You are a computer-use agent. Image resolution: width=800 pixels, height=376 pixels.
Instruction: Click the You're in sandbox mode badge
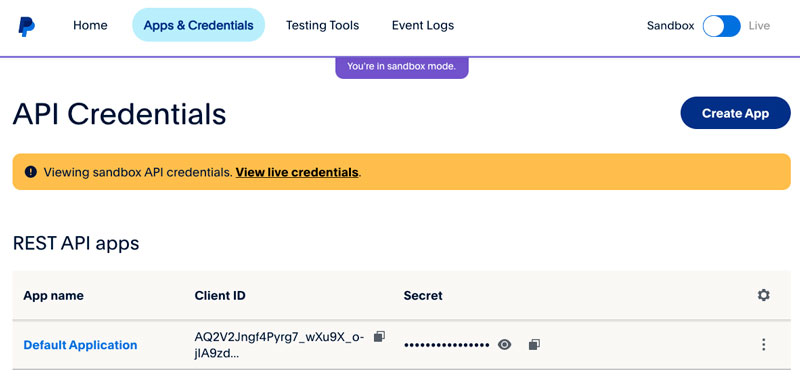point(402,67)
